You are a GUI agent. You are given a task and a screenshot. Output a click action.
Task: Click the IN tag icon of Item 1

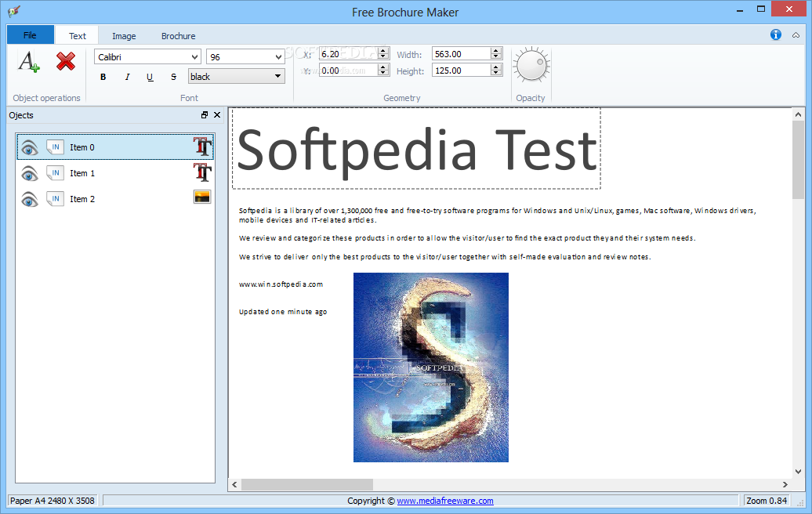55,173
